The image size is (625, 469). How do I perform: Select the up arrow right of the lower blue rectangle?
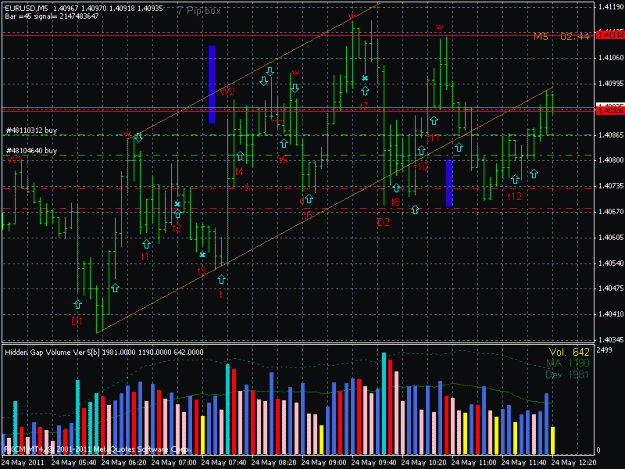(x=459, y=148)
